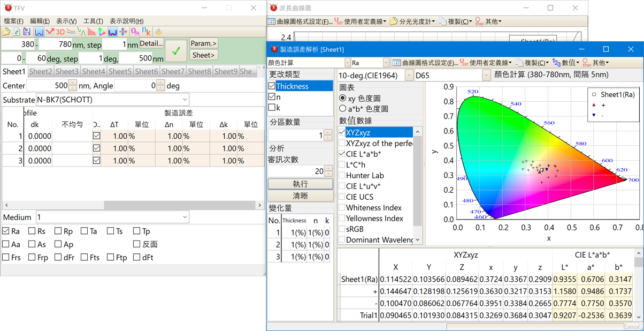Click the 執行 execute button
This screenshot has height=331, width=644.
(300, 184)
